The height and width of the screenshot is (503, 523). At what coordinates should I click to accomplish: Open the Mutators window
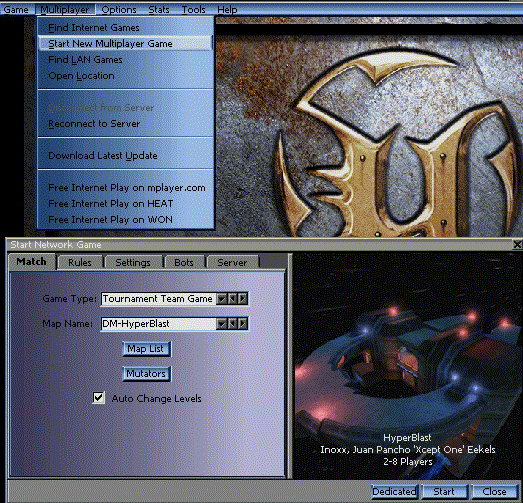(146, 374)
